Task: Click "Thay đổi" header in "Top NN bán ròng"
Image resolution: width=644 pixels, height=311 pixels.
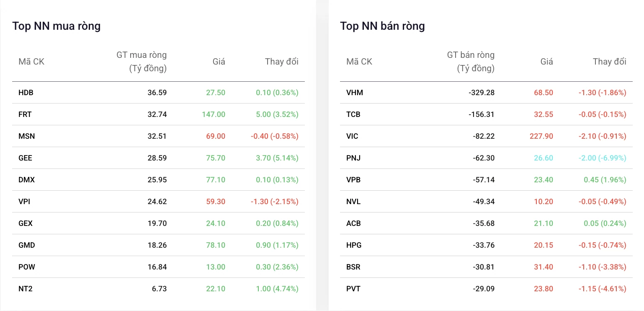Action: pyautogui.click(x=610, y=62)
